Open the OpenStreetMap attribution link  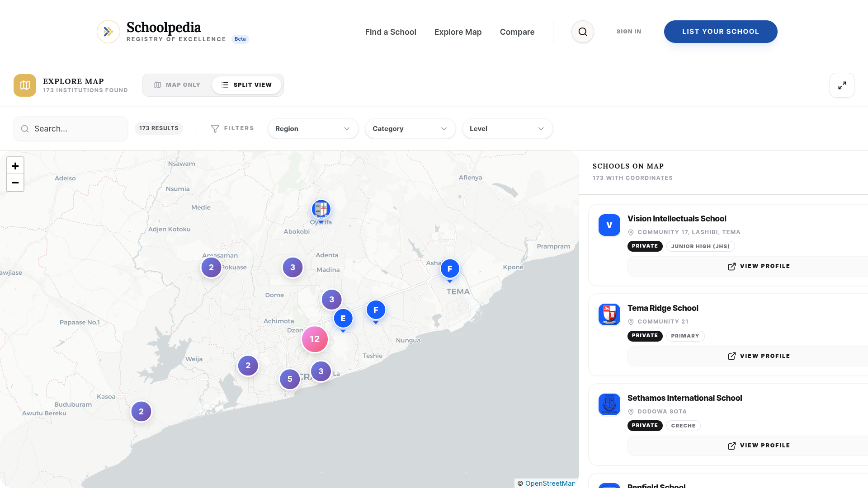pos(550,483)
